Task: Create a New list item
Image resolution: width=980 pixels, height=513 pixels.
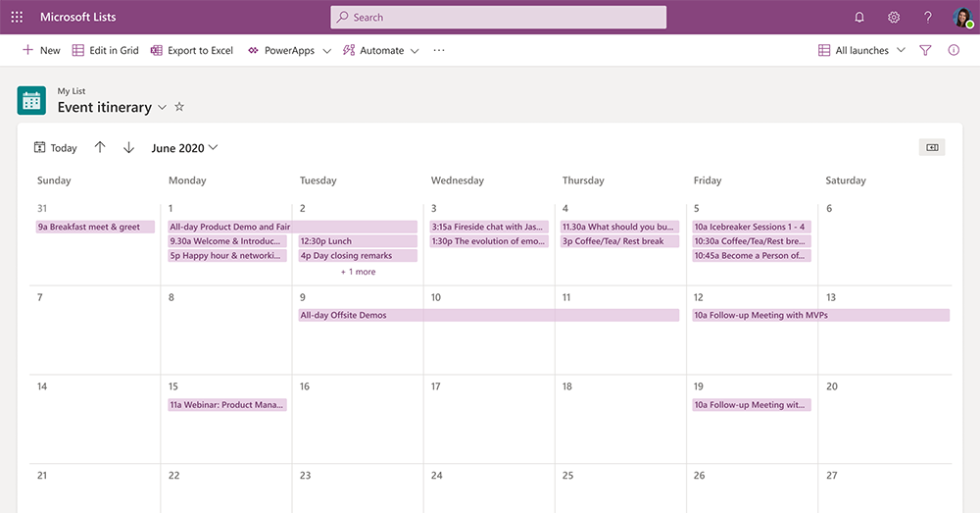Action: click(41, 50)
